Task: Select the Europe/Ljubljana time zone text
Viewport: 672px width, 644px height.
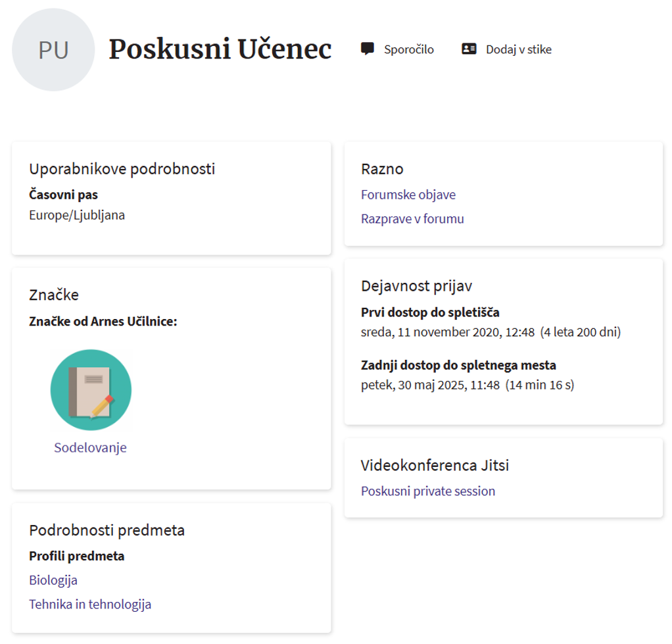Action: click(77, 215)
